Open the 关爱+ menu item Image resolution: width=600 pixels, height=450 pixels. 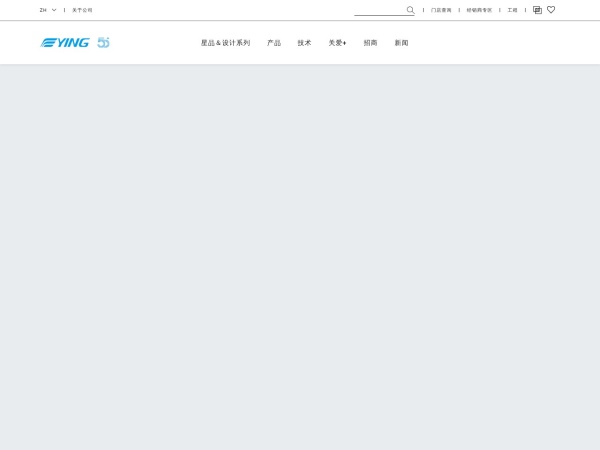pyautogui.click(x=337, y=43)
